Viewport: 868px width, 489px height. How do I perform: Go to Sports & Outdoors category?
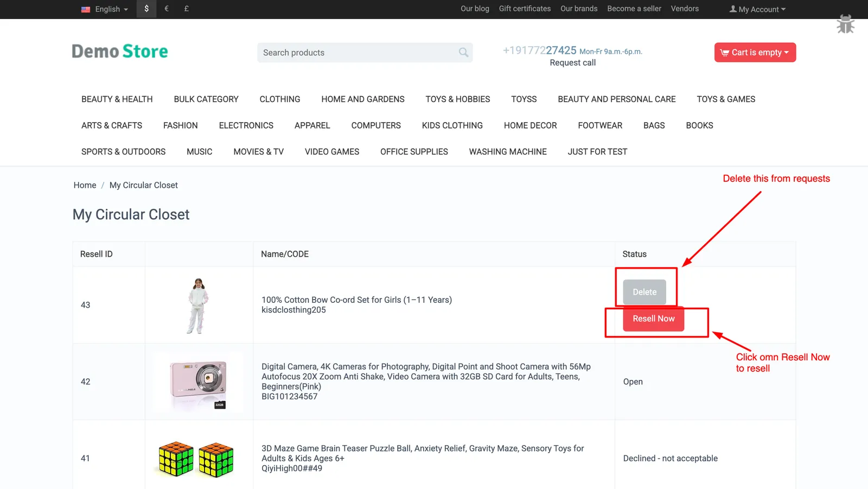click(x=124, y=152)
